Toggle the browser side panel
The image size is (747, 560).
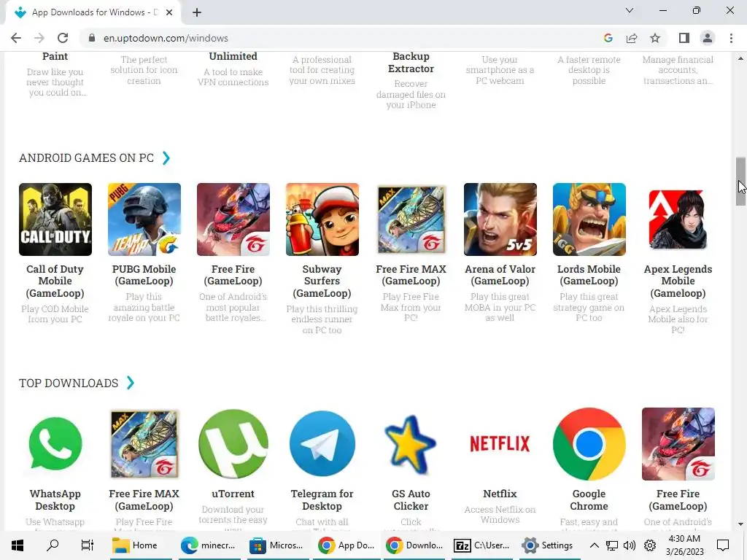coord(684,38)
